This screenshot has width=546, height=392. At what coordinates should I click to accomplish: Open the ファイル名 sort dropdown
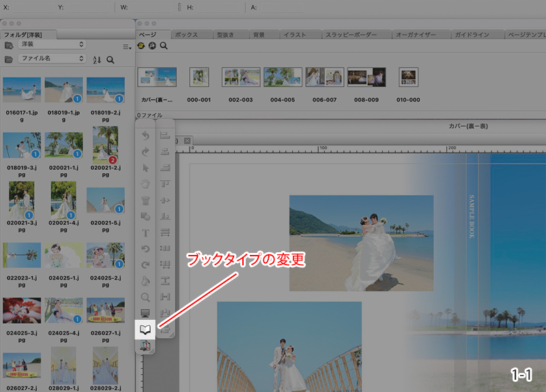pyautogui.click(x=52, y=59)
